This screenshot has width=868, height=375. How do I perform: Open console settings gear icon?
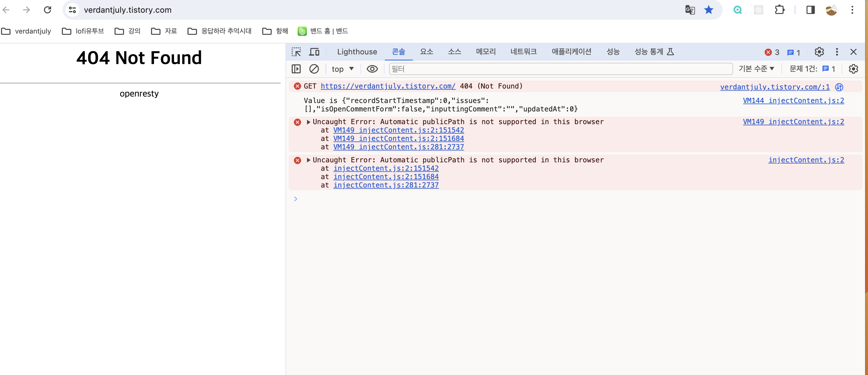[853, 69]
